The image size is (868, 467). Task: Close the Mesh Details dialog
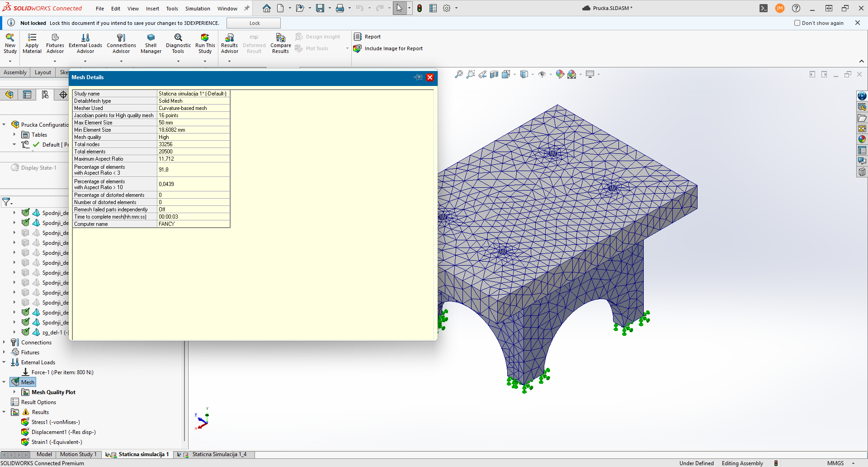tap(430, 77)
